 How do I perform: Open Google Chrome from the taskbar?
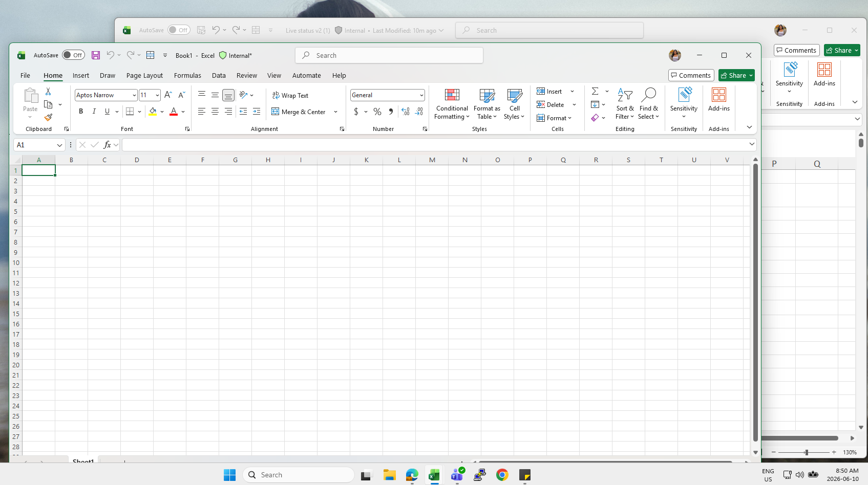click(x=502, y=475)
